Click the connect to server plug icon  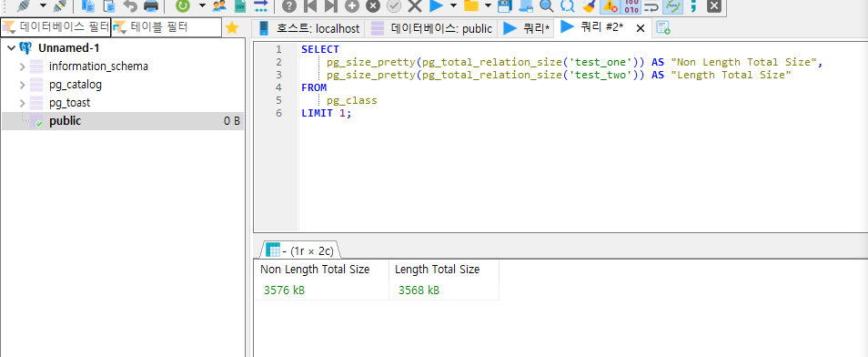pos(25,6)
